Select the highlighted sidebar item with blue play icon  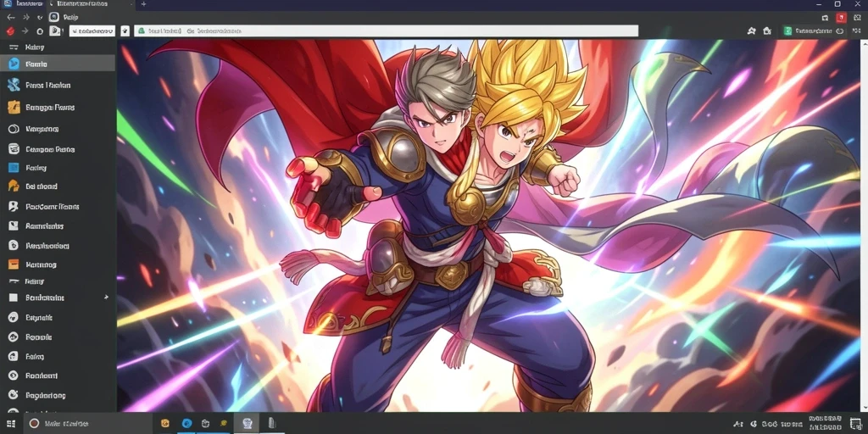tap(58, 64)
